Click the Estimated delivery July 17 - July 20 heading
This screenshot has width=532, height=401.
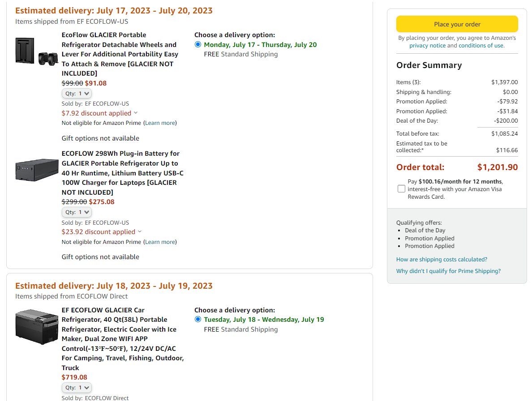pos(114,10)
